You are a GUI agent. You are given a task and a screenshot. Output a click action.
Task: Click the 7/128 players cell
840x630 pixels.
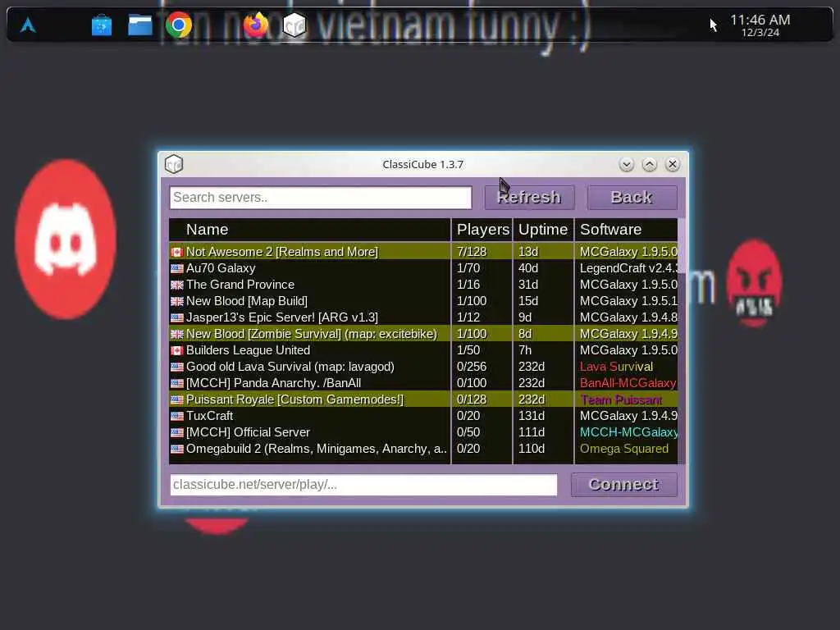click(x=472, y=251)
